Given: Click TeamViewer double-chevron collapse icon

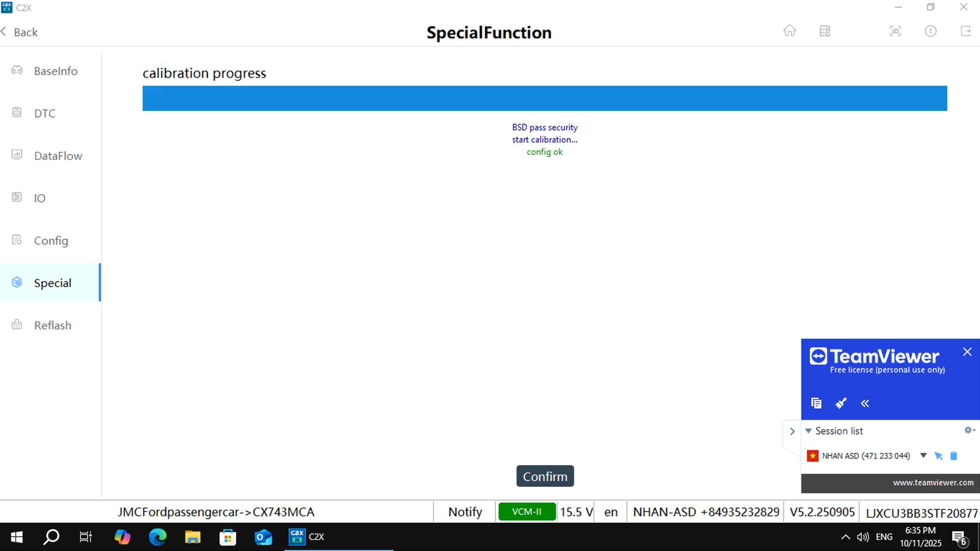Looking at the screenshot, I should coord(865,404).
